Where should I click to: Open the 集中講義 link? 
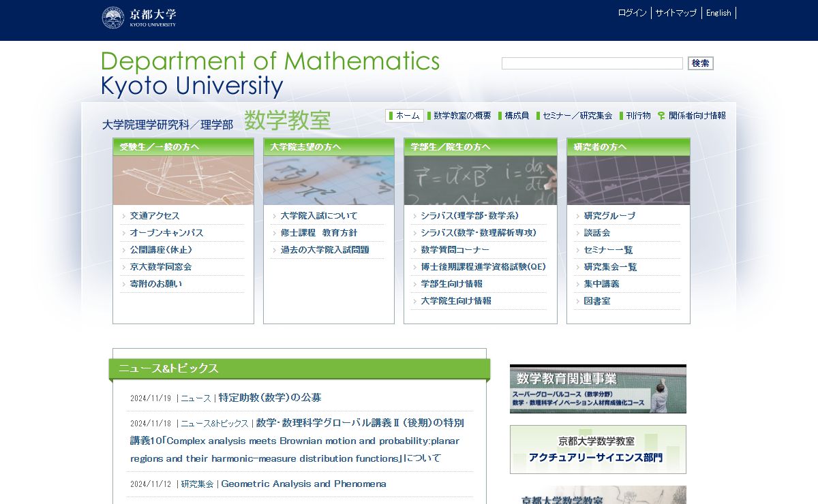point(601,284)
